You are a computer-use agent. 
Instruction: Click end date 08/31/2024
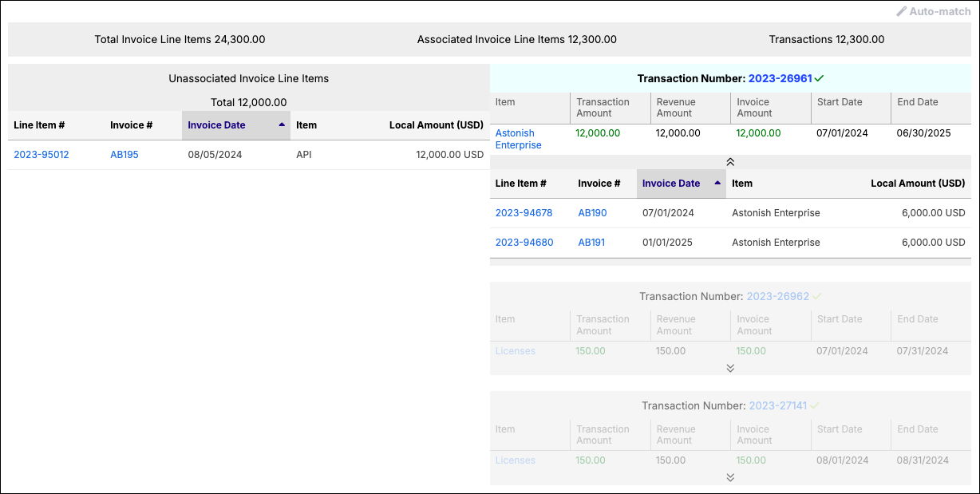tap(923, 460)
